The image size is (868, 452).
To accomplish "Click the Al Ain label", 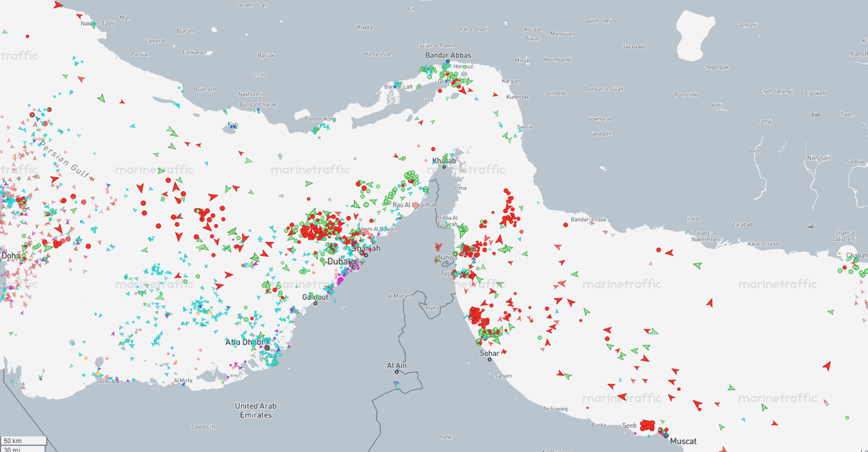I will (397, 365).
